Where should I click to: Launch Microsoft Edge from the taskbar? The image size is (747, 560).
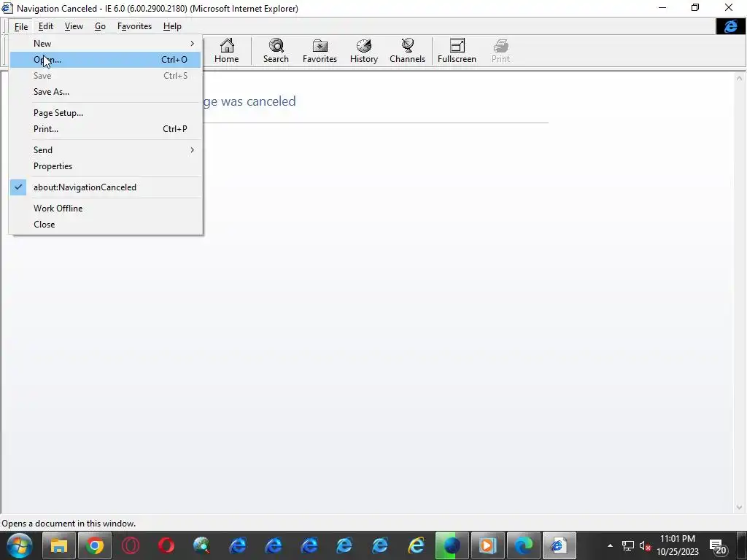click(x=524, y=545)
